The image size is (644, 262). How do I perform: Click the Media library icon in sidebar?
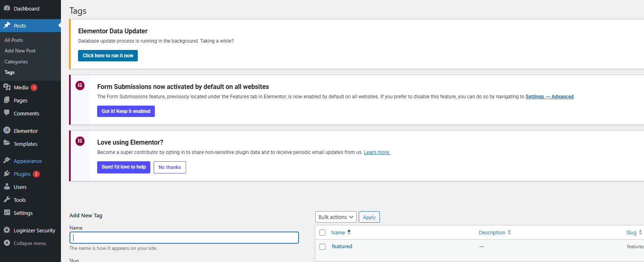pyautogui.click(x=7, y=87)
